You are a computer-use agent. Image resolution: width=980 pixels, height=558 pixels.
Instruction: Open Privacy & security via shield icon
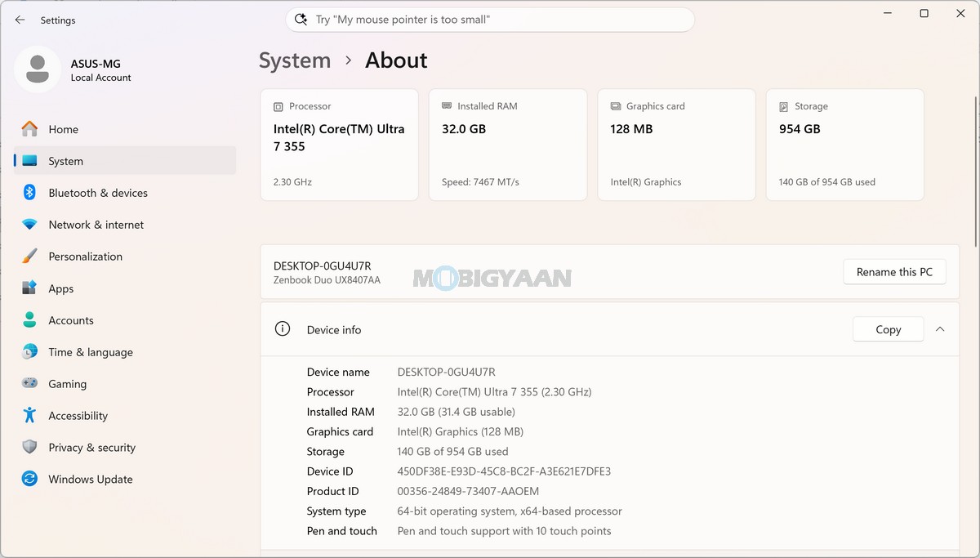pos(29,447)
